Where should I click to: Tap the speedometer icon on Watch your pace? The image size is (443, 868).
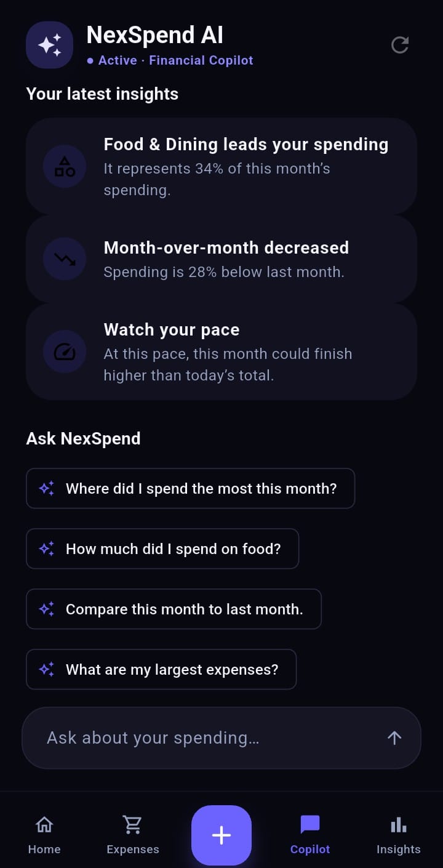pos(65,352)
